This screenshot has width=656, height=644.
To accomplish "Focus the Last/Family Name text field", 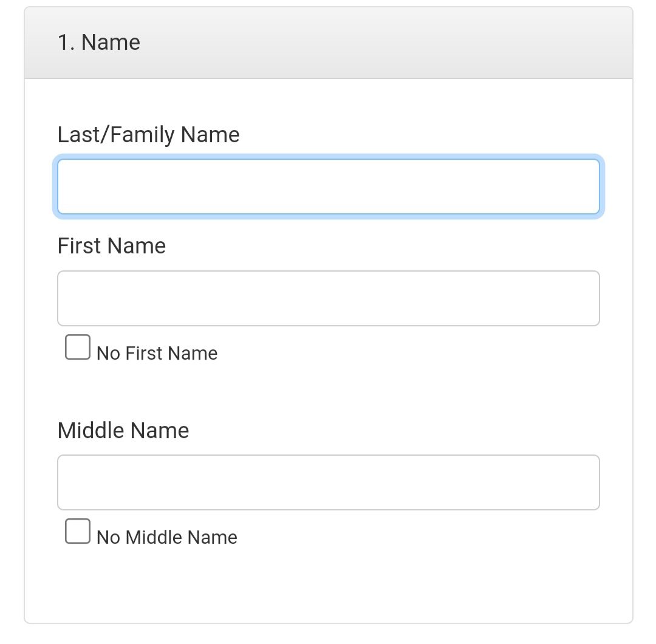I will tap(328, 187).
